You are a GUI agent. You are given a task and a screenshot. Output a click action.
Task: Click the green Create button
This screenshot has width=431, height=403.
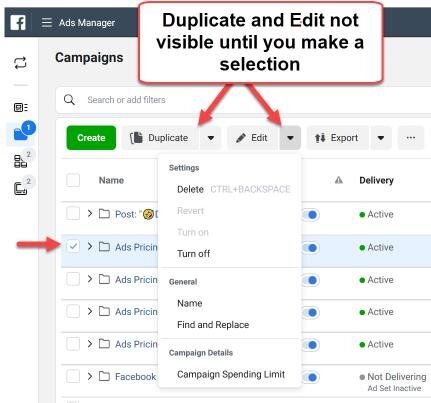[91, 138]
